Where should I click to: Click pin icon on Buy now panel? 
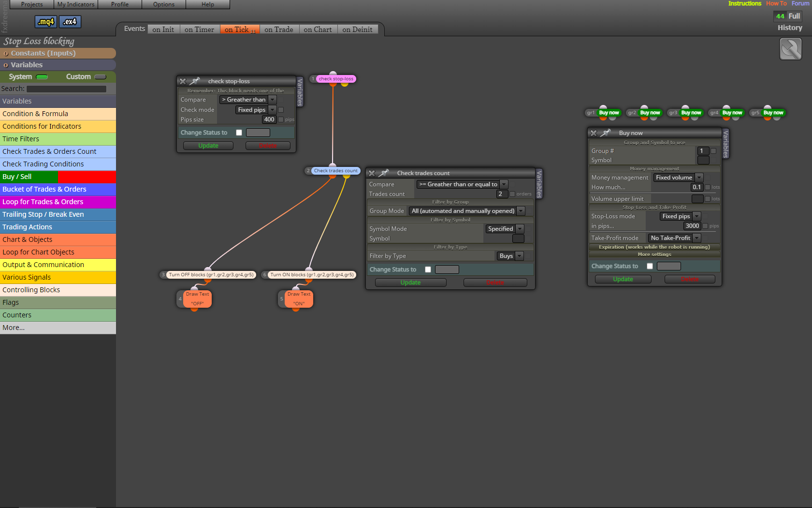pyautogui.click(x=606, y=133)
